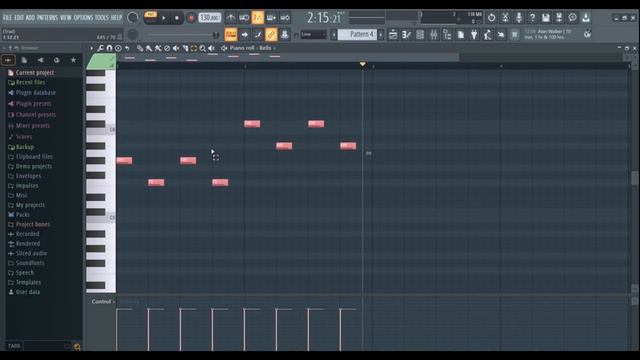This screenshot has width=640, height=360.
Task: Disable the recording countdown toggle
Action: click(x=258, y=18)
